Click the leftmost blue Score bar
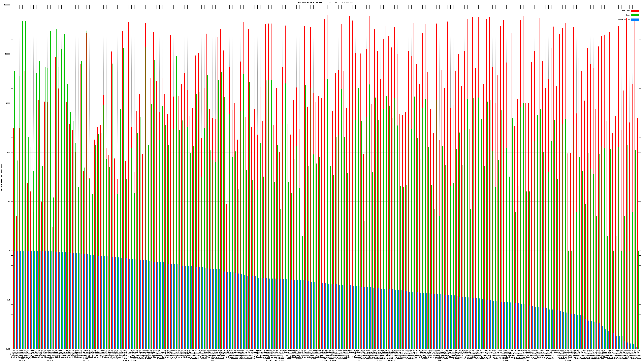This screenshot has width=644, height=362. click(15, 300)
